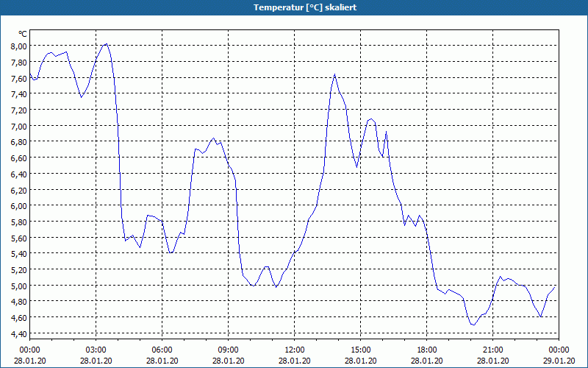Click the 7,40 y-axis value
The image size is (588, 368).
click(19, 94)
